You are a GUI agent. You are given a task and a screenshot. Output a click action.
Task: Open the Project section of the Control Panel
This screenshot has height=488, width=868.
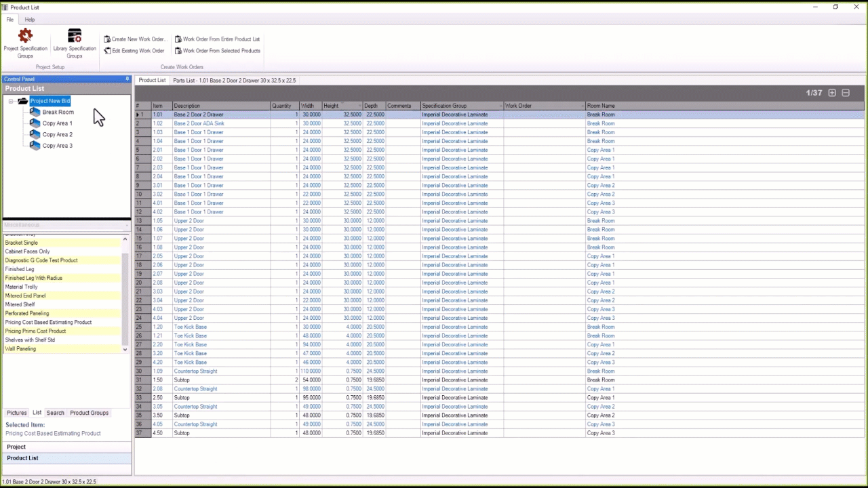[66, 447]
